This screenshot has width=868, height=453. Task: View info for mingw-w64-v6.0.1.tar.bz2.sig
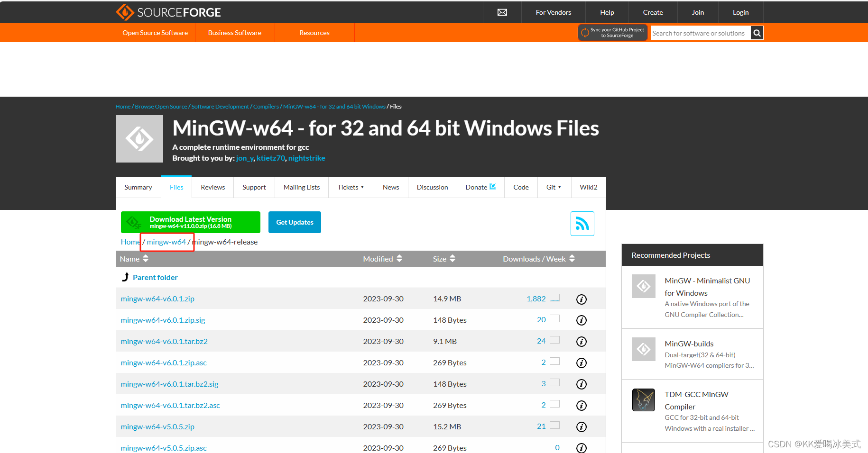582,384
